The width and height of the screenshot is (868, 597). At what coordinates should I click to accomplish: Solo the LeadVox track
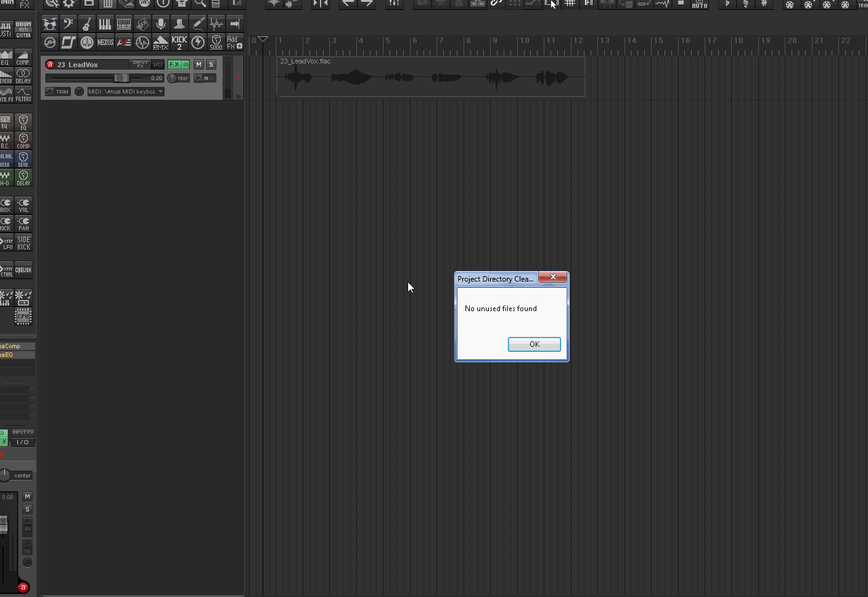tap(211, 65)
